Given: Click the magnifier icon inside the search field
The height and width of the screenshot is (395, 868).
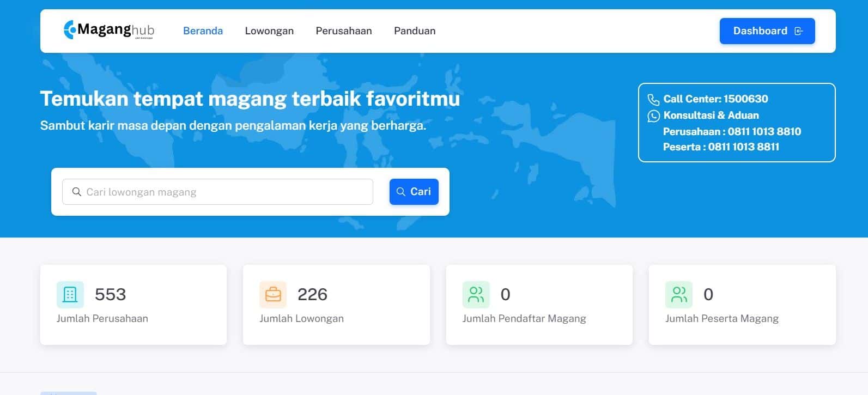Looking at the screenshot, I should point(77,192).
